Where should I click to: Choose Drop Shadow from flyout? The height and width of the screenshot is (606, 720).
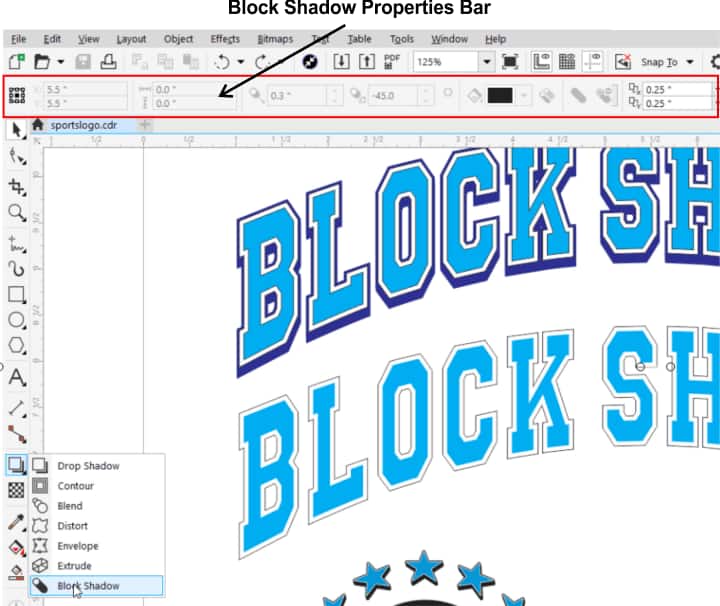96,466
